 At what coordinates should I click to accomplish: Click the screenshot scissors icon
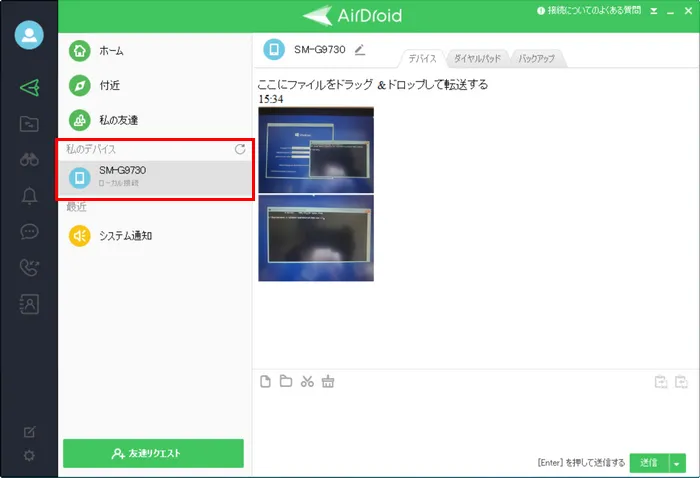307,382
